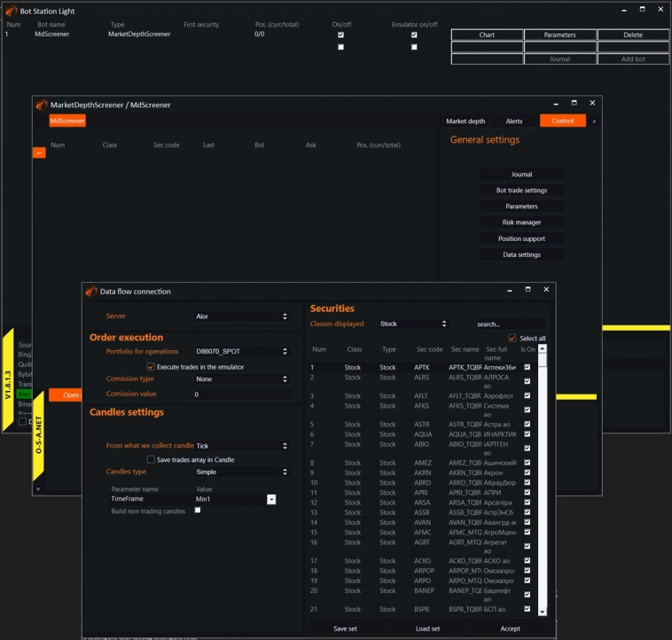The height and width of the screenshot is (640, 672).
Task: Click the orange arrow button beside the Num column
Action: [x=38, y=153]
